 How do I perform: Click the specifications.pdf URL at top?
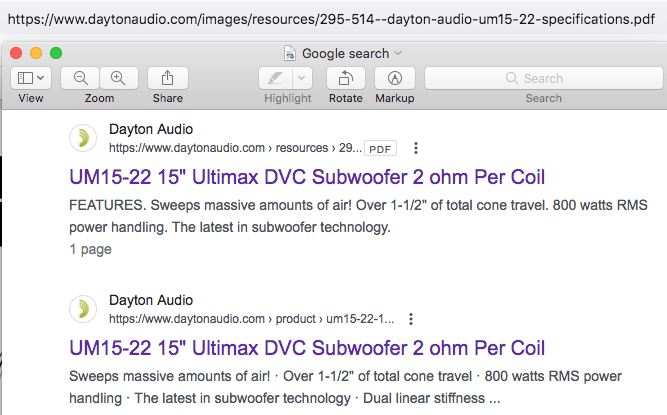click(331, 19)
